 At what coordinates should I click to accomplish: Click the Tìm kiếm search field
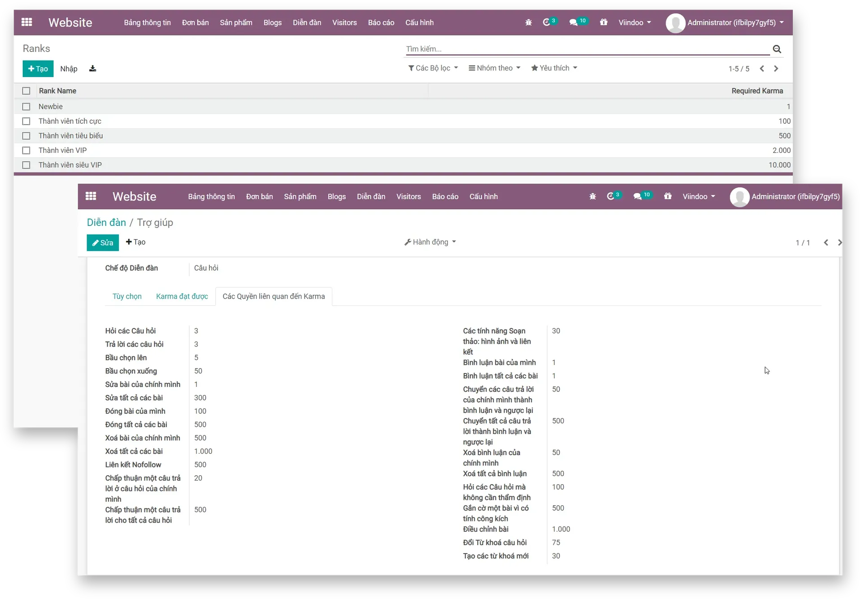[587, 49]
